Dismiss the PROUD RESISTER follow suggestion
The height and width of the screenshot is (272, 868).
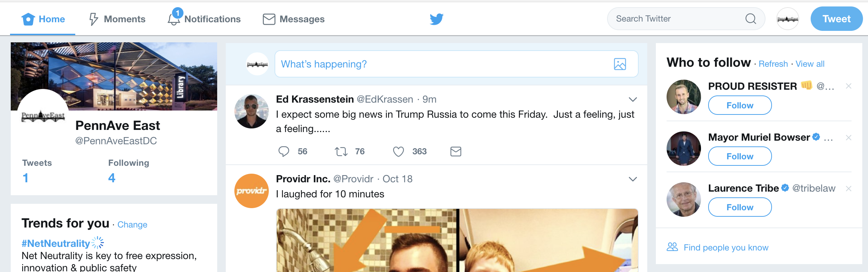coord(848,86)
